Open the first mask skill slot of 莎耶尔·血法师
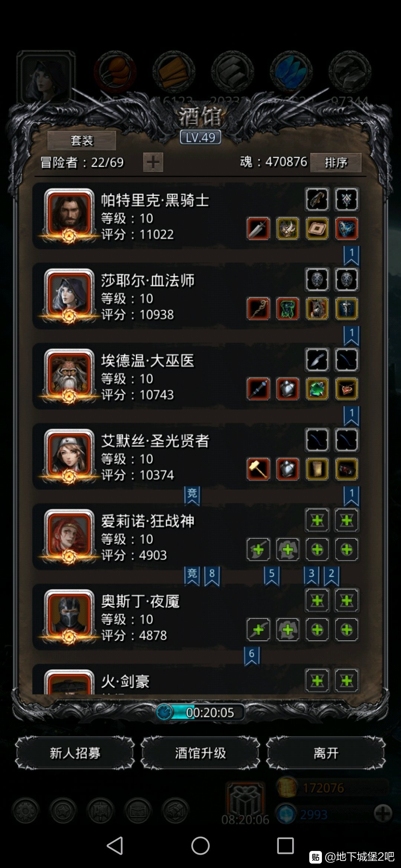 point(317,280)
